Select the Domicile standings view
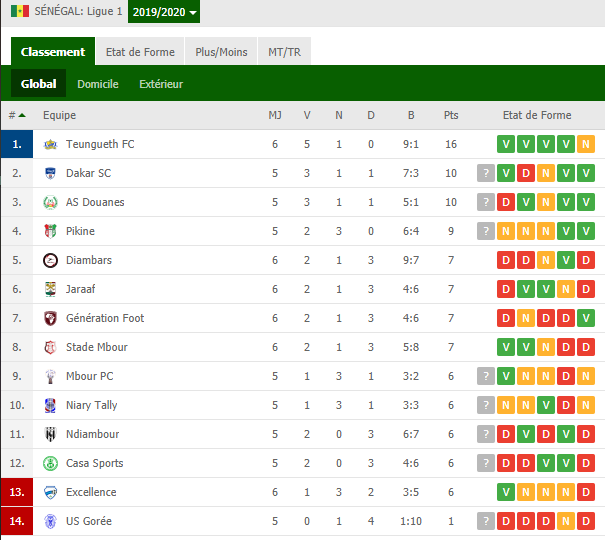The width and height of the screenshot is (605, 540). coord(98,84)
